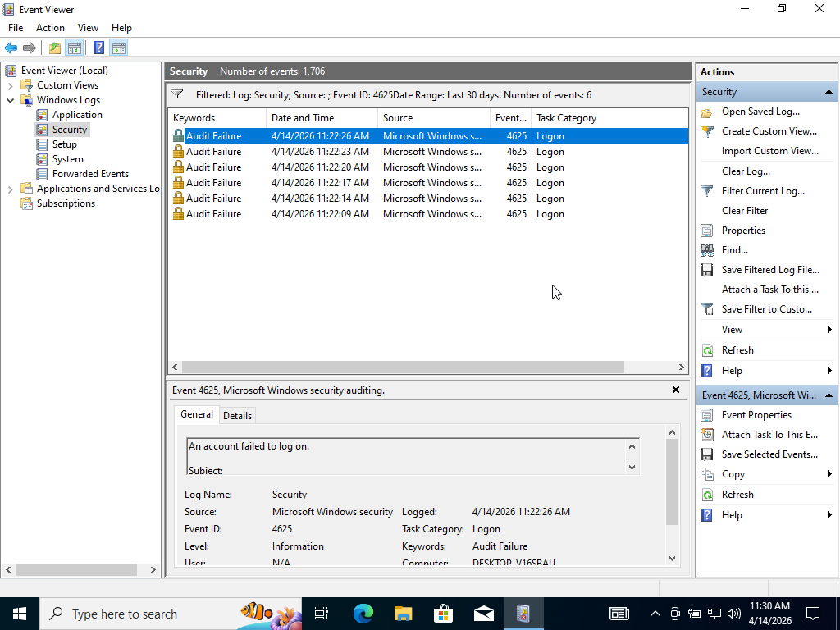Screen dimensions: 840x630
Task: Open the Action menu
Action: coord(50,27)
